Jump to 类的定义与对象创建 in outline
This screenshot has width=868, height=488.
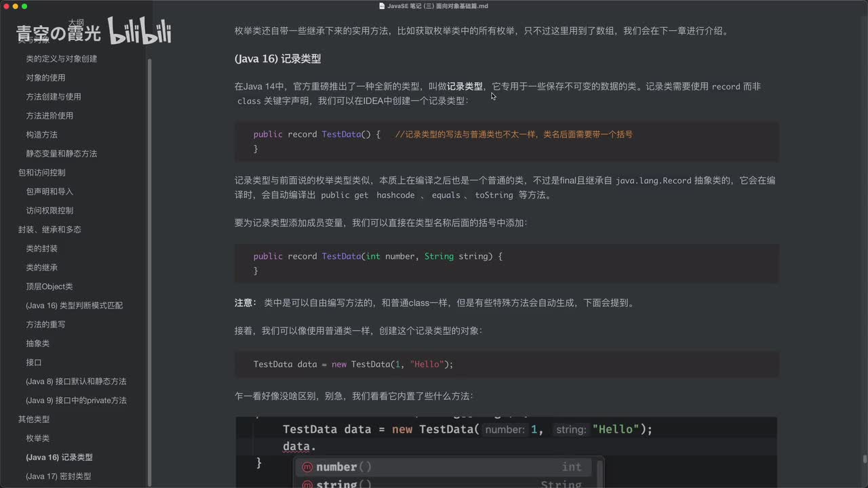click(x=62, y=59)
